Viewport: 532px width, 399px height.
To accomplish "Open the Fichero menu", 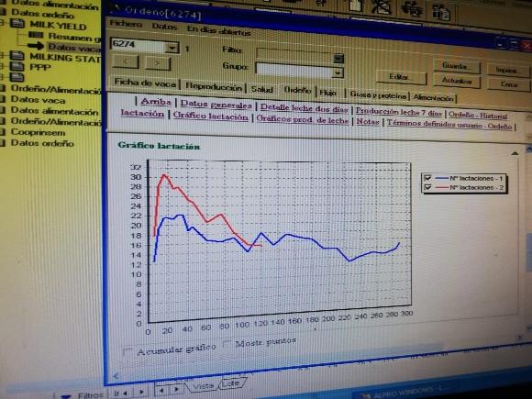I will coord(126,24).
